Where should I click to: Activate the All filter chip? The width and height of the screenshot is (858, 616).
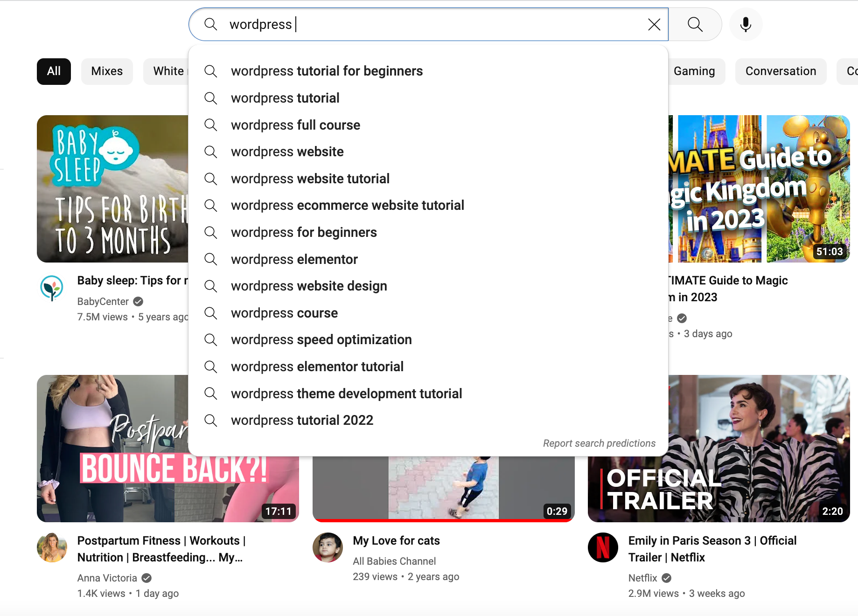pos(54,71)
